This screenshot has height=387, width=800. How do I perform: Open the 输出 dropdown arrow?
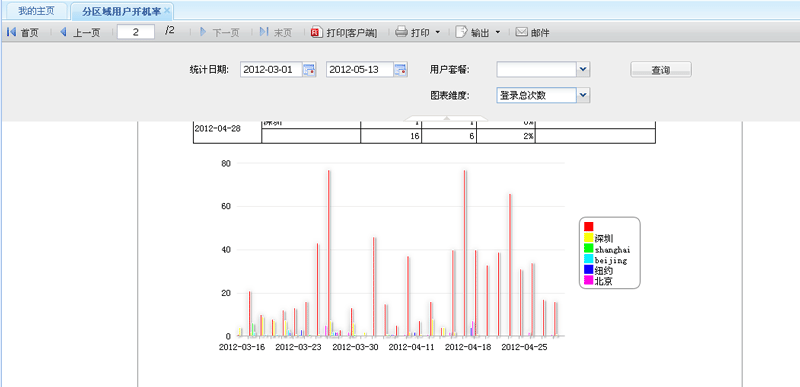[497, 33]
